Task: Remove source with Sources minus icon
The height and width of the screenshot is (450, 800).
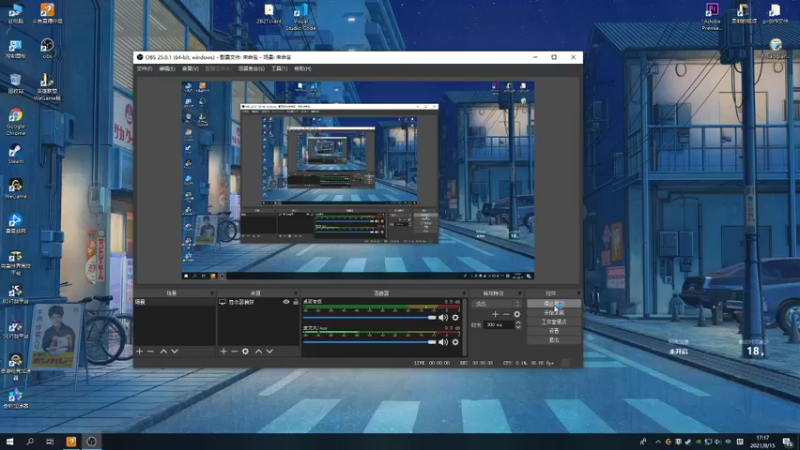Action: (x=234, y=352)
